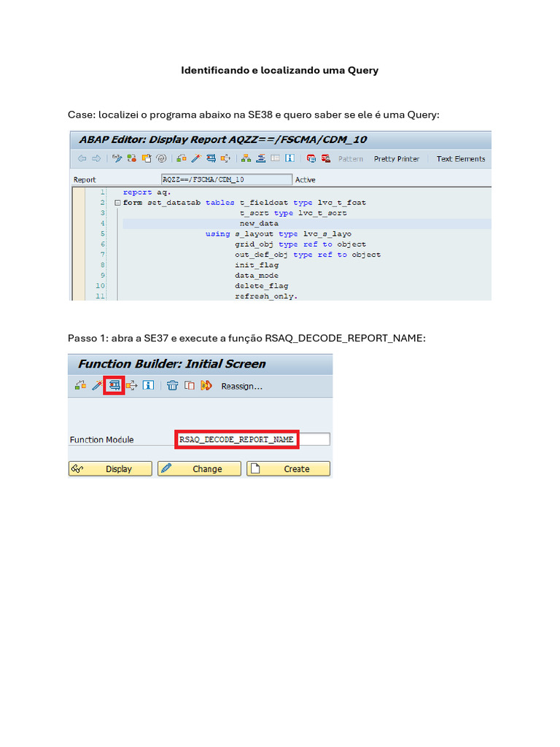Click the Report name field AQZZ==/FSCMA/CDM_10
Screen dimensions: 560x747
coord(227,179)
